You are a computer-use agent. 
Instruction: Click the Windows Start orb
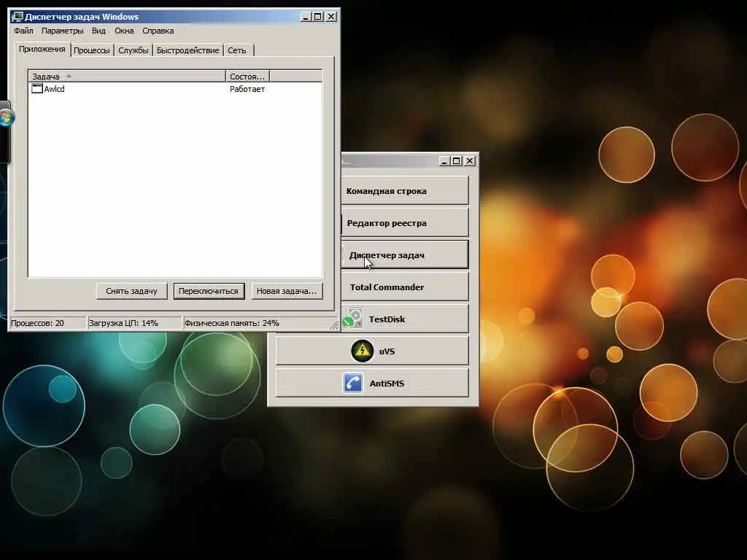(7, 118)
